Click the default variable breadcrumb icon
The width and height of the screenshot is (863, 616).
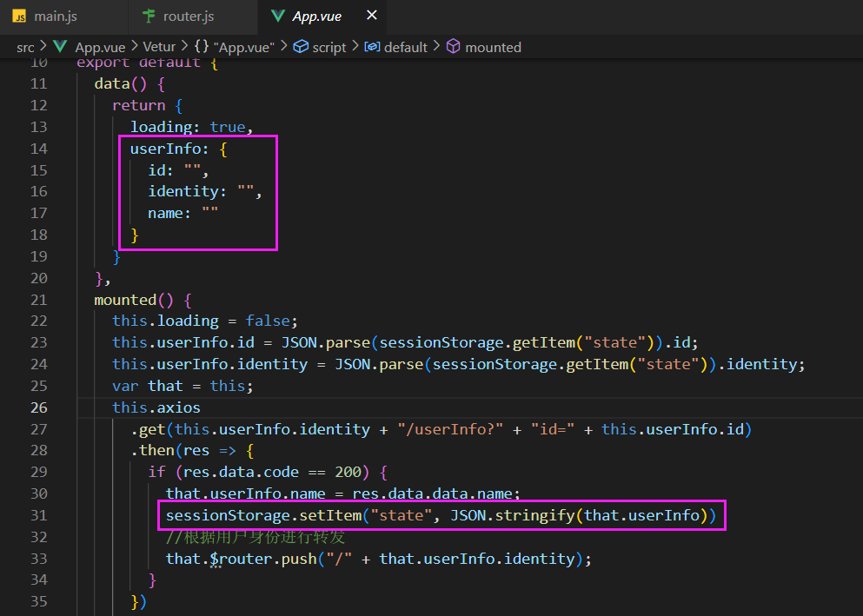373,47
